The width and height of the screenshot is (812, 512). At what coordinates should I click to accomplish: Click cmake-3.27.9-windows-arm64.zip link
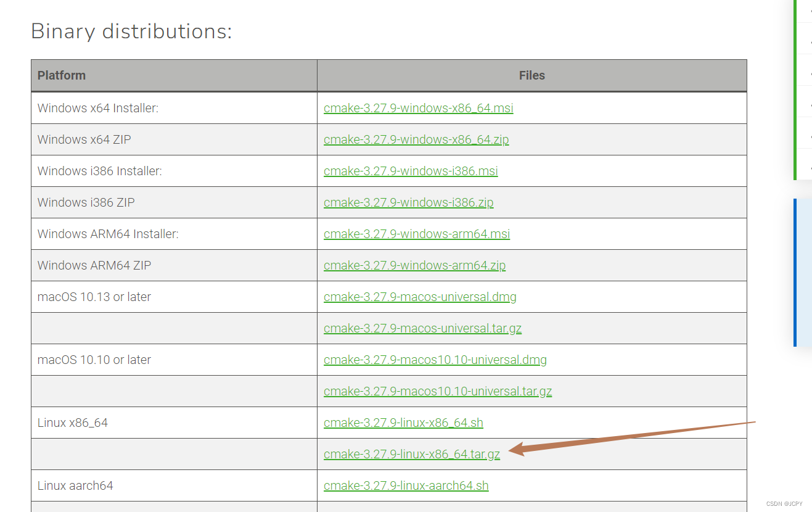[414, 265]
